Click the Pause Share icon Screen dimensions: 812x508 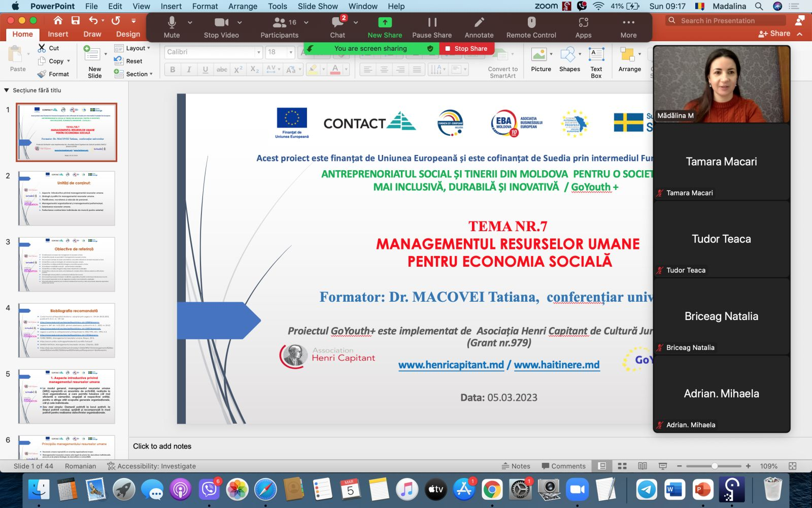click(x=432, y=22)
